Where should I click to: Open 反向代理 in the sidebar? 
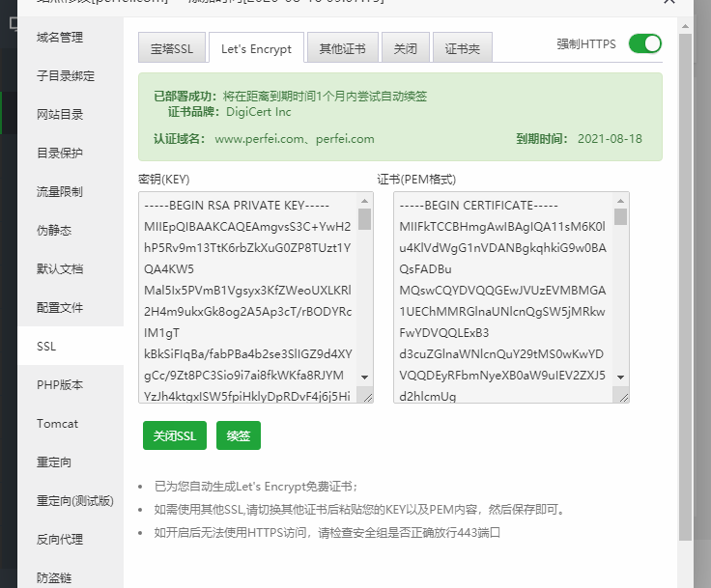coord(71,539)
